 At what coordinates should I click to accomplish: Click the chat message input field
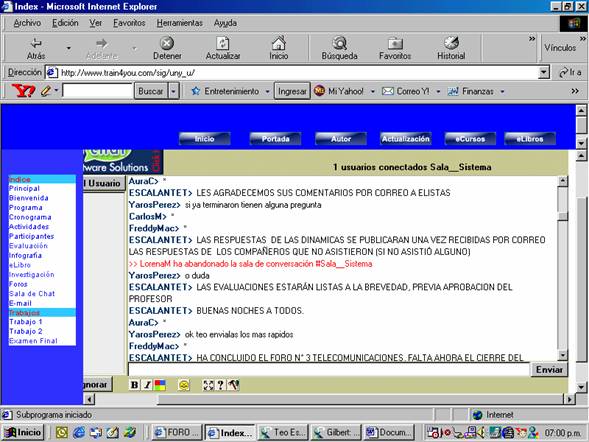tap(329, 369)
